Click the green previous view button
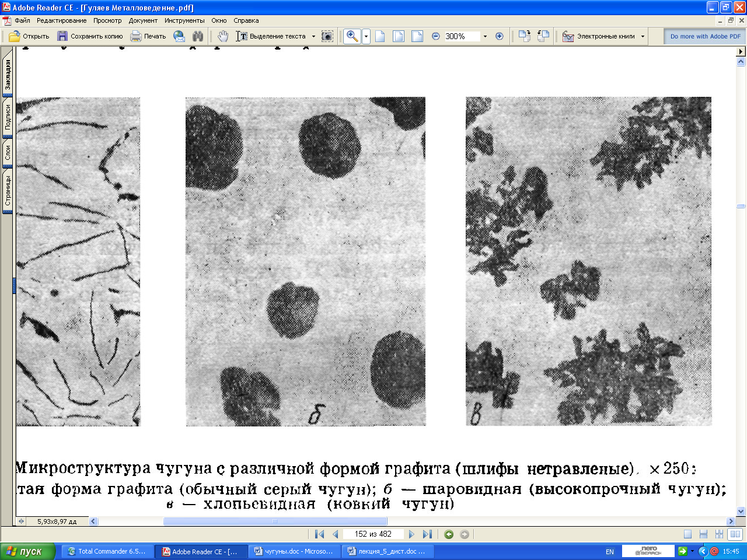Viewport: 747px width, 560px height. tap(449, 534)
